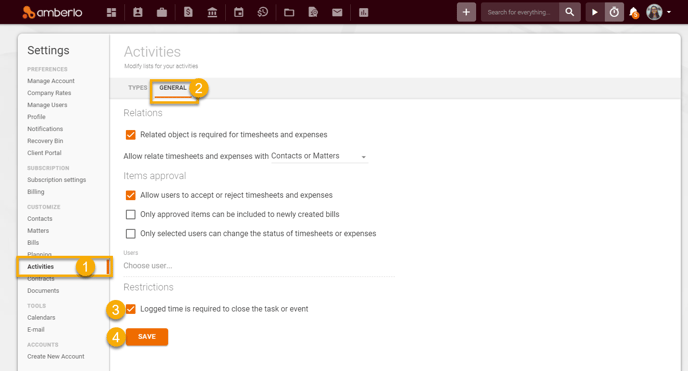Open Company Rates settings
The height and width of the screenshot is (371, 688).
click(49, 93)
